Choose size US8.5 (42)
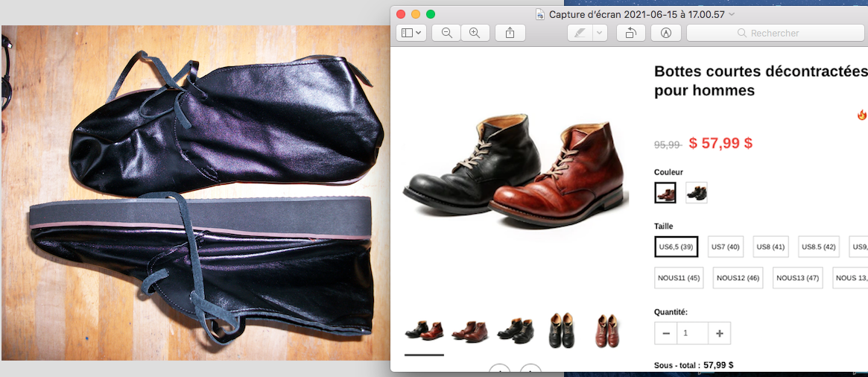 (x=819, y=247)
